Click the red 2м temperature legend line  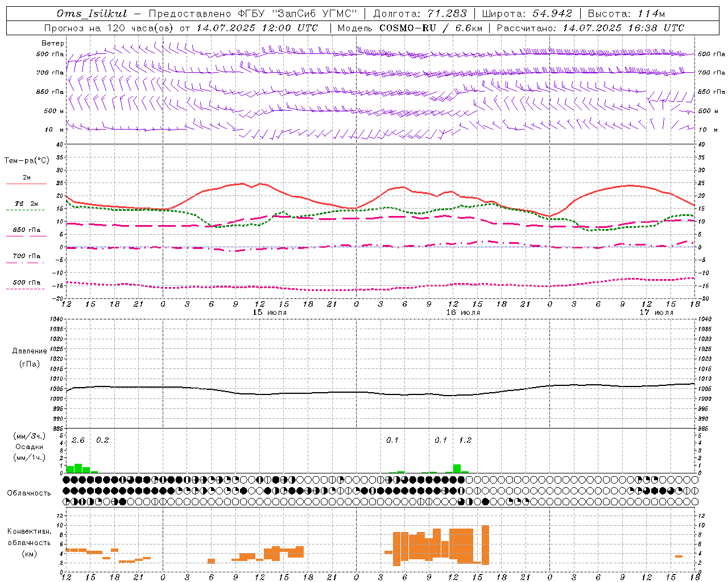pyautogui.click(x=26, y=184)
